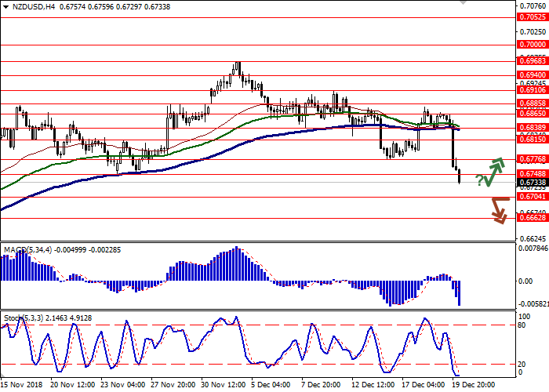Click the red downward forecast arrow
549x392 pixels.
[500, 210]
